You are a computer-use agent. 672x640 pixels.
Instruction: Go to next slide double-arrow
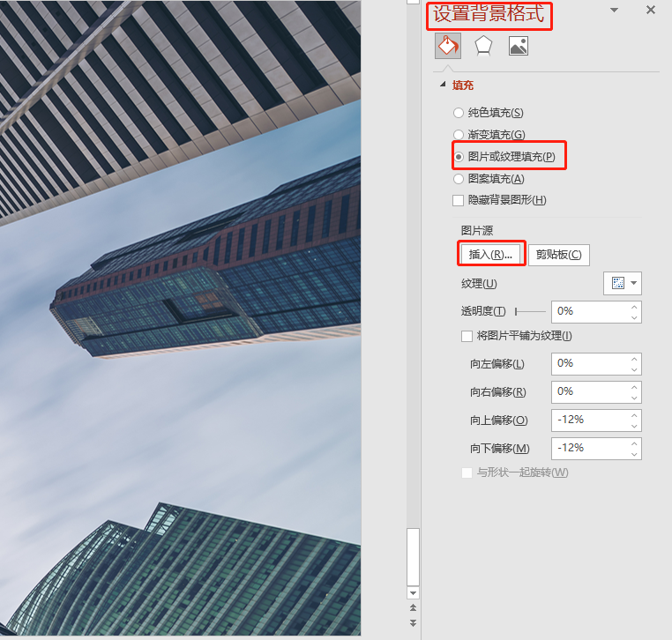pos(413,623)
